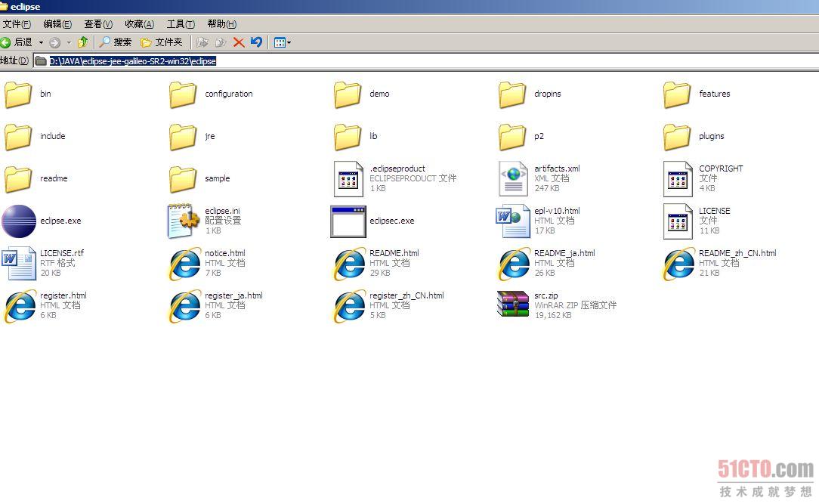Select the eclipsec.exe console launcher
The width and height of the screenshot is (819, 504).
[x=348, y=221]
